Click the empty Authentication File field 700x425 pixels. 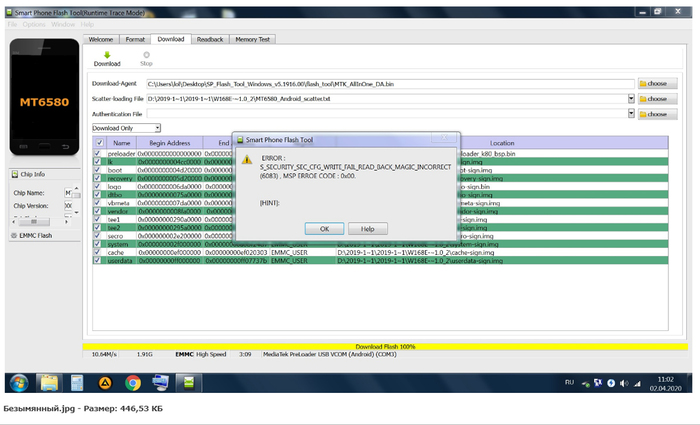pyautogui.click(x=387, y=114)
